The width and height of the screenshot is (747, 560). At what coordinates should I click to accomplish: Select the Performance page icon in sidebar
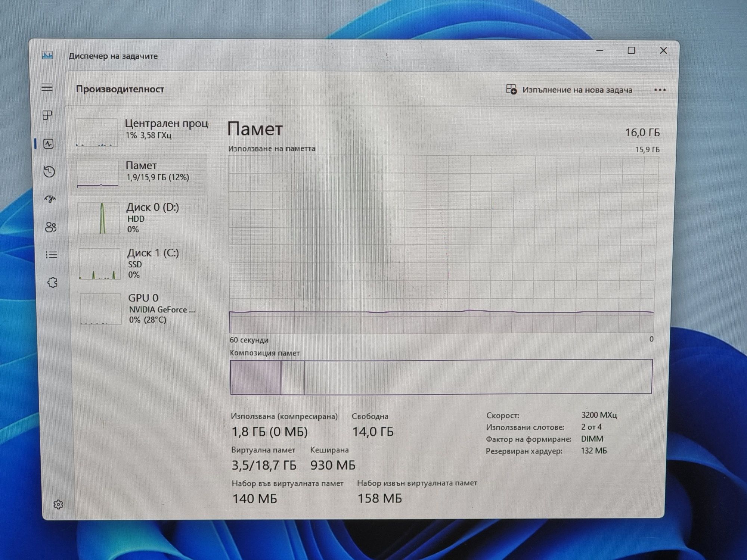[x=49, y=144]
